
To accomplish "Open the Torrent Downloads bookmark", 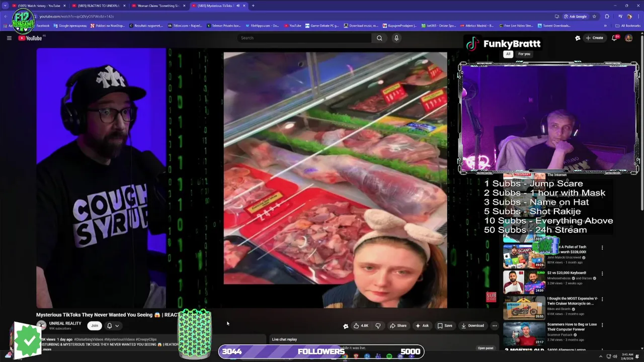I will coord(553,26).
